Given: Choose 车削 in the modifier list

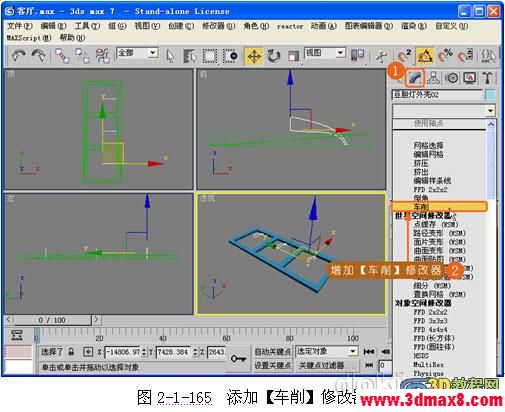Looking at the screenshot, I should tap(439, 207).
